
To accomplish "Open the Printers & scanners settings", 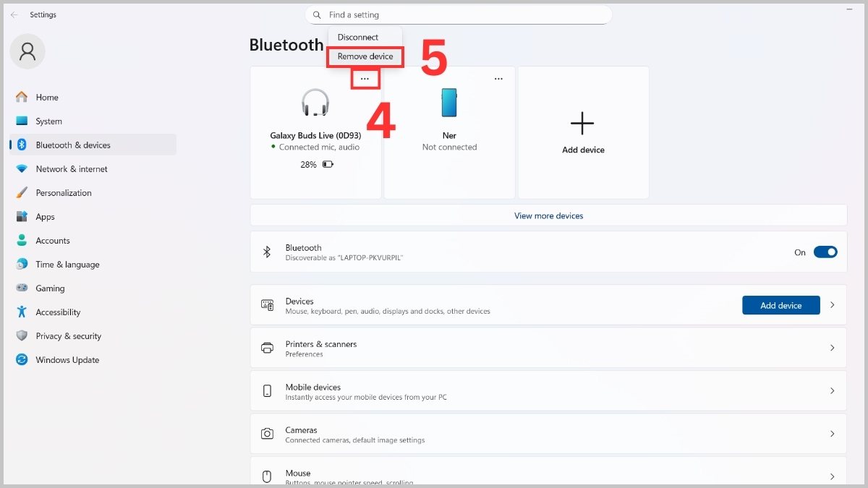I will (548, 348).
